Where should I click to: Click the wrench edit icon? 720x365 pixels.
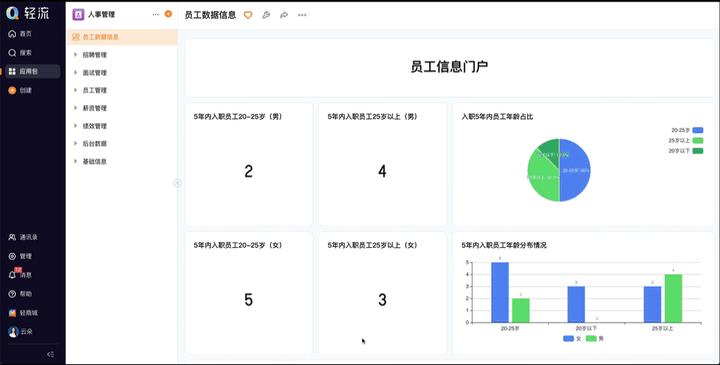point(266,15)
